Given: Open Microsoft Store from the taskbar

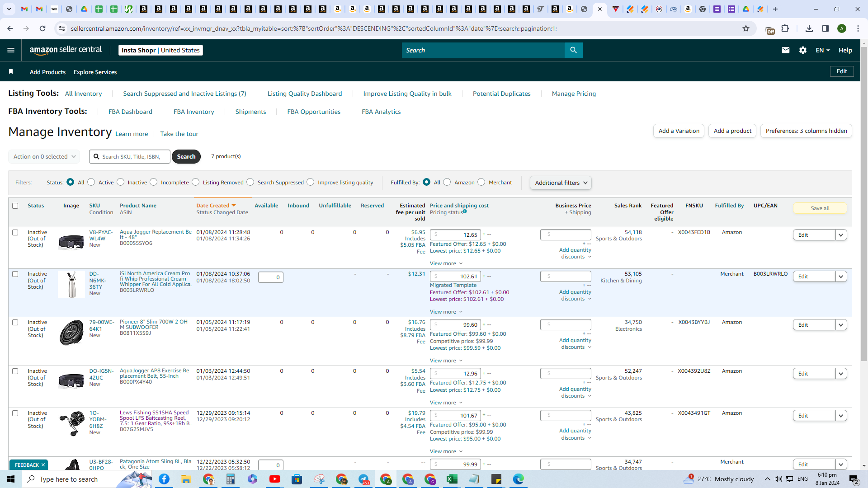Looking at the screenshot, I should click(x=297, y=479).
